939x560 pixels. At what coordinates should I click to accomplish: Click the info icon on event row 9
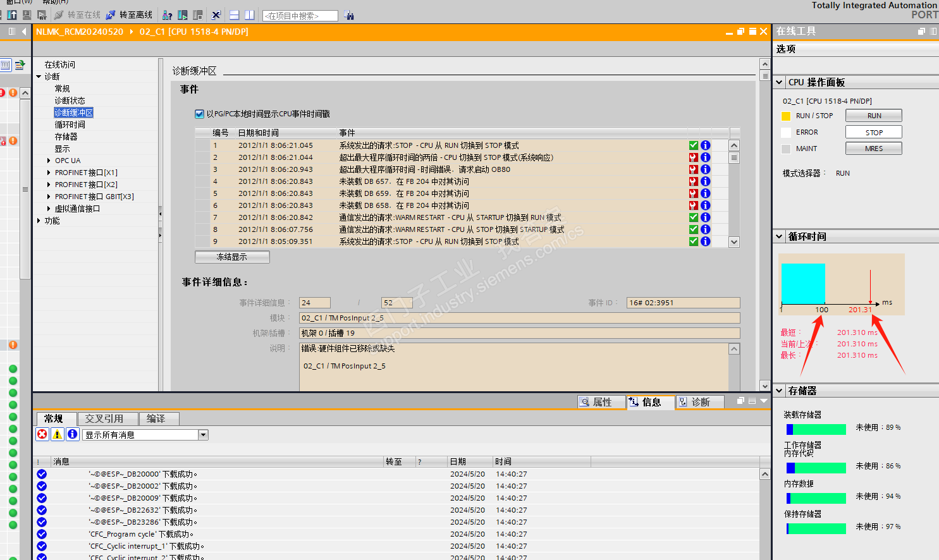tap(706, 241)
